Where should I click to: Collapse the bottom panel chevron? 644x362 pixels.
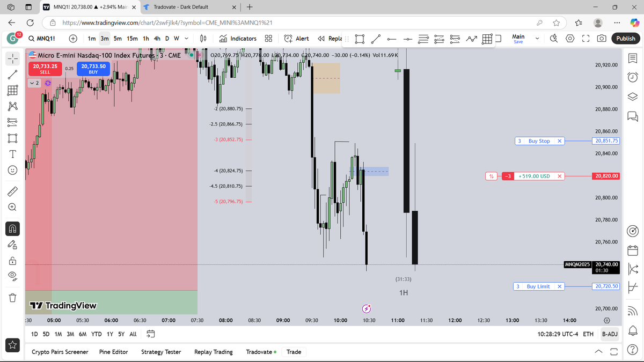pos(599,352)
